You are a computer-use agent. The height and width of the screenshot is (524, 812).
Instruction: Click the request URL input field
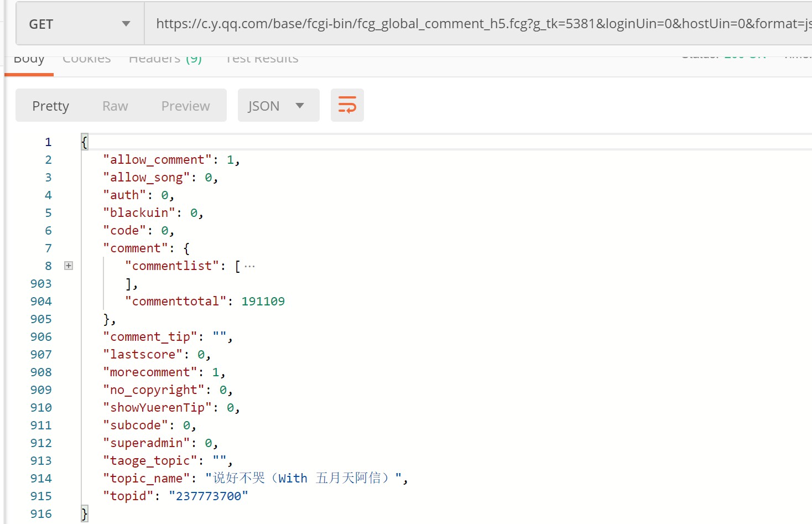478,24
